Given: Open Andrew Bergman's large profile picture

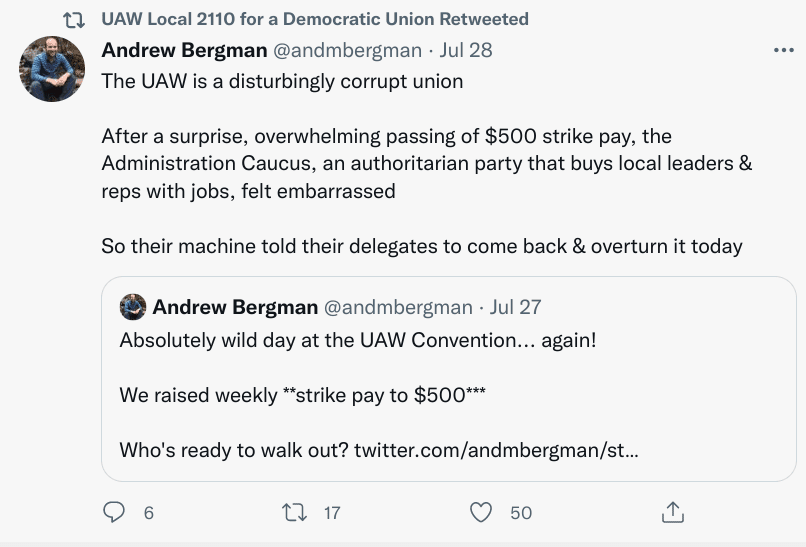Looking at the screenshot, I should pos(52,69).
